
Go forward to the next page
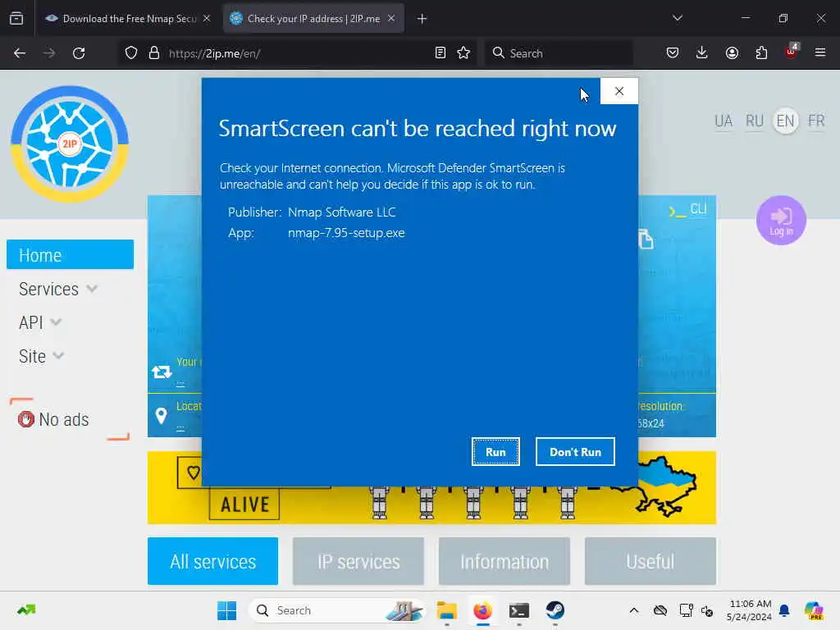pos(48,53)
